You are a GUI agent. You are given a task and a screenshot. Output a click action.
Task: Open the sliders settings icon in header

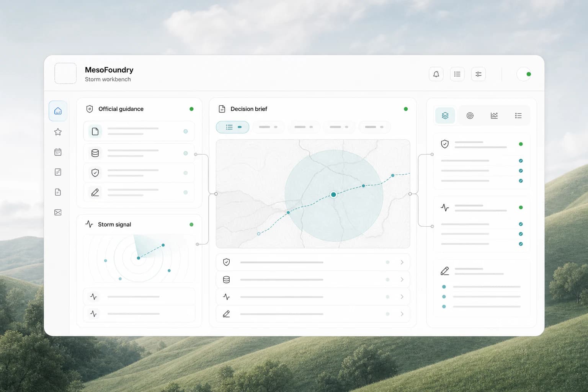click(479, 74)
